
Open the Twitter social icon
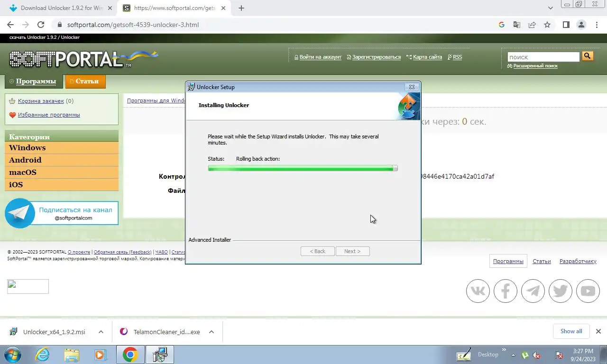[x=560, y=291]
